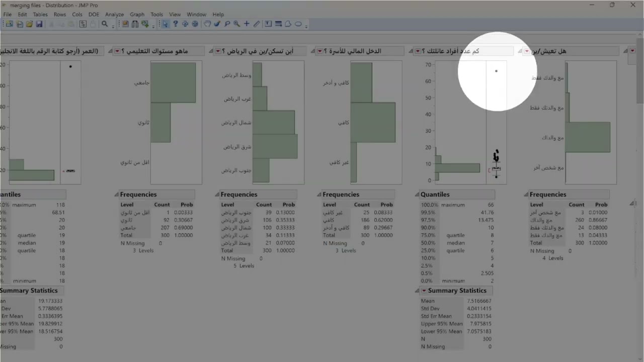
Task: Click the age Mean value 19.173333
Action: 50,301
